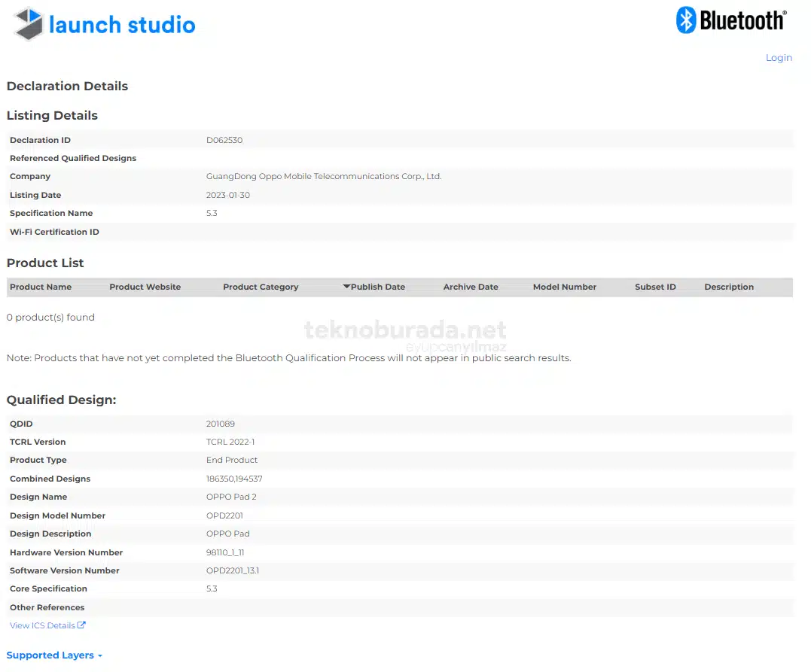
Task: Click the Combined Designs value 186350,194537
Action: click(x=234, y=479)
